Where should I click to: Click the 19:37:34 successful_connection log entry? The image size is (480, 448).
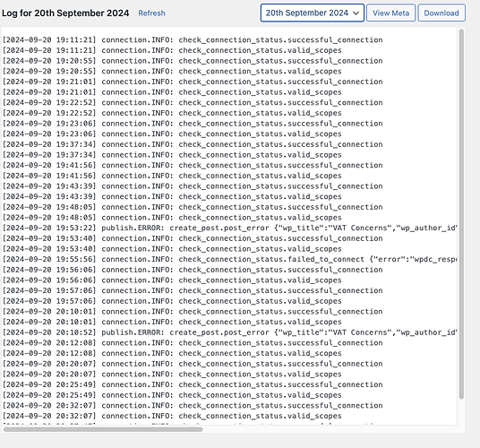pyautogui.click(x=193, y=144)
